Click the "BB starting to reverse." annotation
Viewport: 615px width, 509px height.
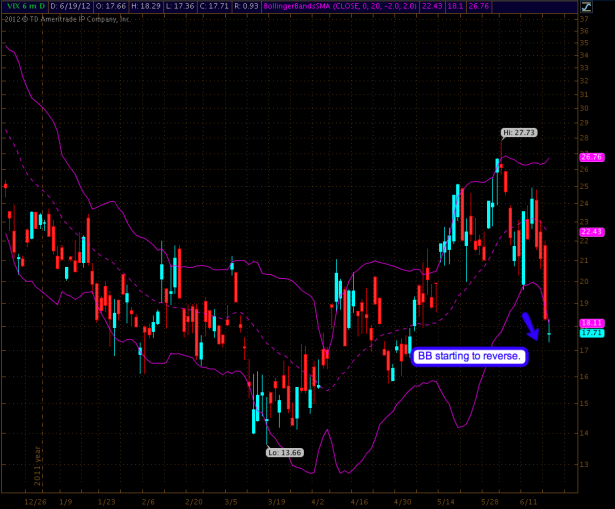coord(469,356)
